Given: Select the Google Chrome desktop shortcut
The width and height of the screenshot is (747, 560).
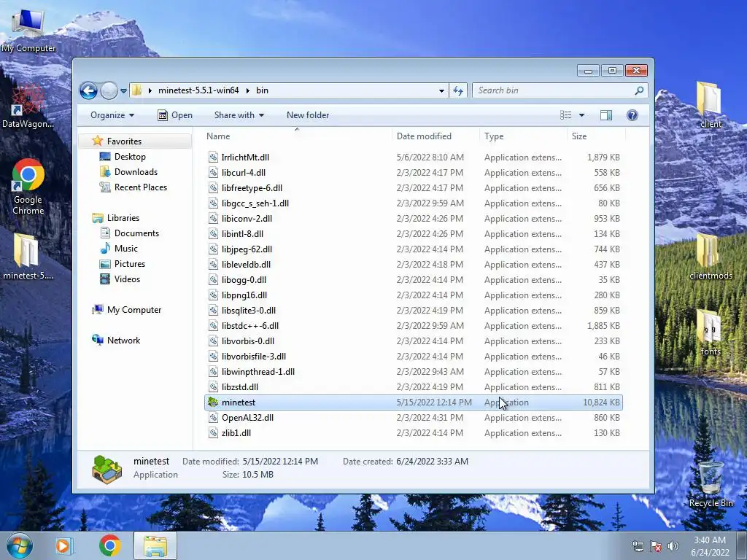Looking at the screenshot, I should tap(28, 187).
